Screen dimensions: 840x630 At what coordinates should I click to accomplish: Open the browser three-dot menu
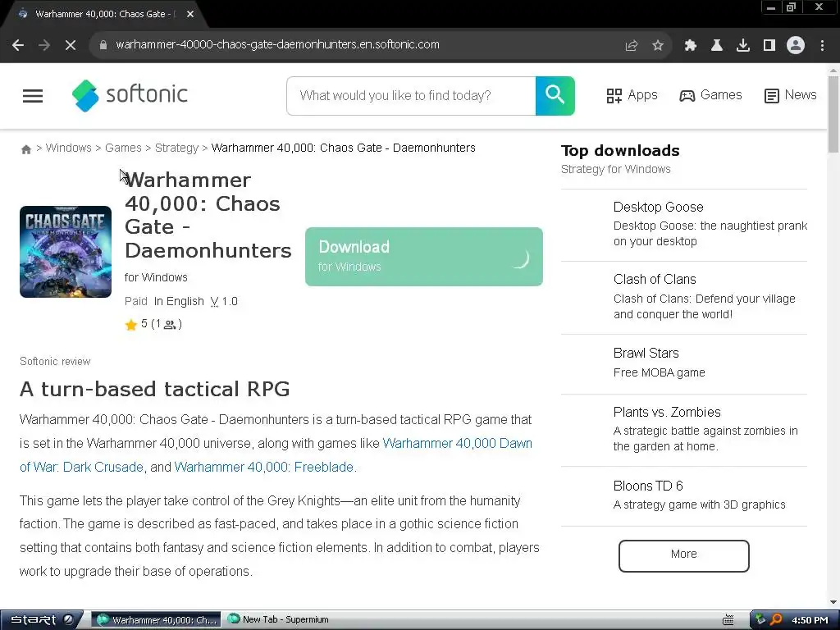coord(822,46)
